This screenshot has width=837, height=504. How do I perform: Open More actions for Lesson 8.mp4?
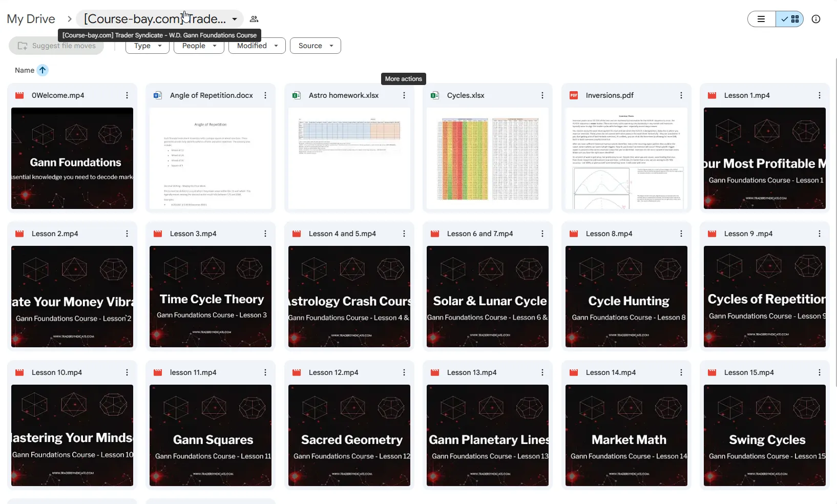pos(681,234)
